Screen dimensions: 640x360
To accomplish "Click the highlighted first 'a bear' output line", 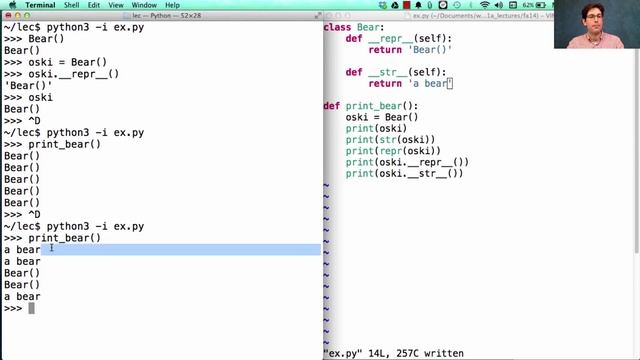I will pos(162,249).
